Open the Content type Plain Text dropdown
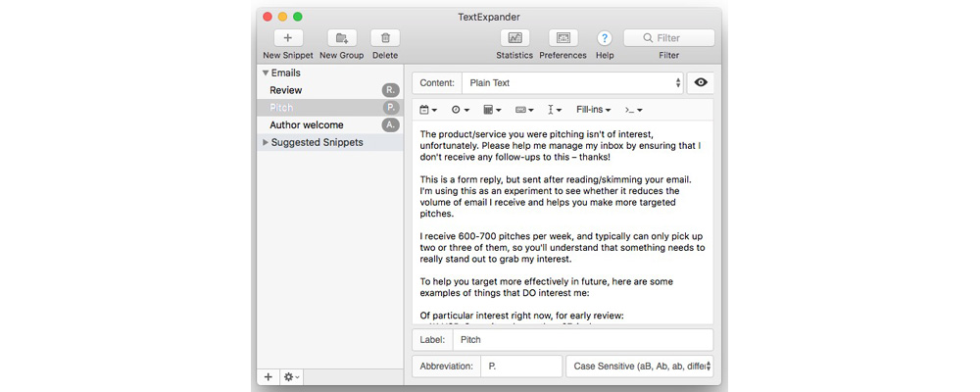 [571, 83]
